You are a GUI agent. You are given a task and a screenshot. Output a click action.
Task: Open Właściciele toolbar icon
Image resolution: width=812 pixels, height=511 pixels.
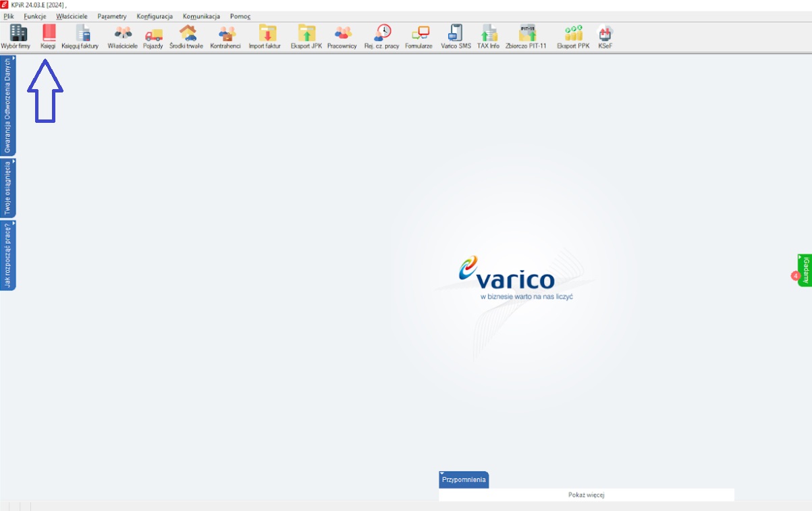point(123,37)
